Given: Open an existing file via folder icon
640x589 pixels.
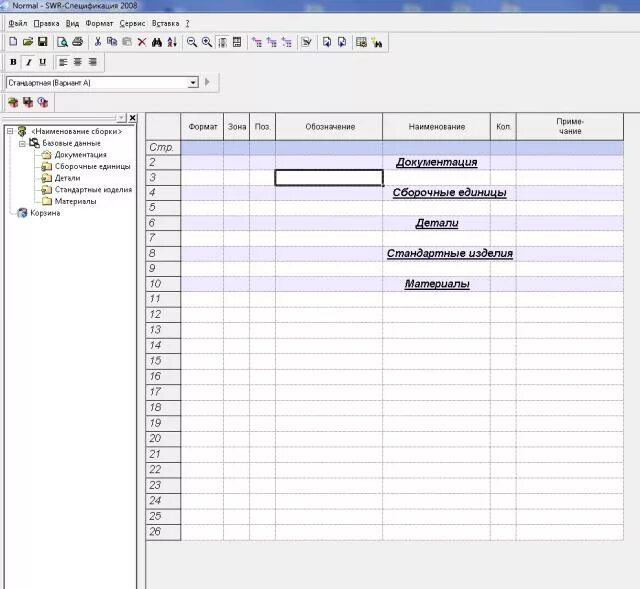Looking at the screenshot, I should pos(28,42).
